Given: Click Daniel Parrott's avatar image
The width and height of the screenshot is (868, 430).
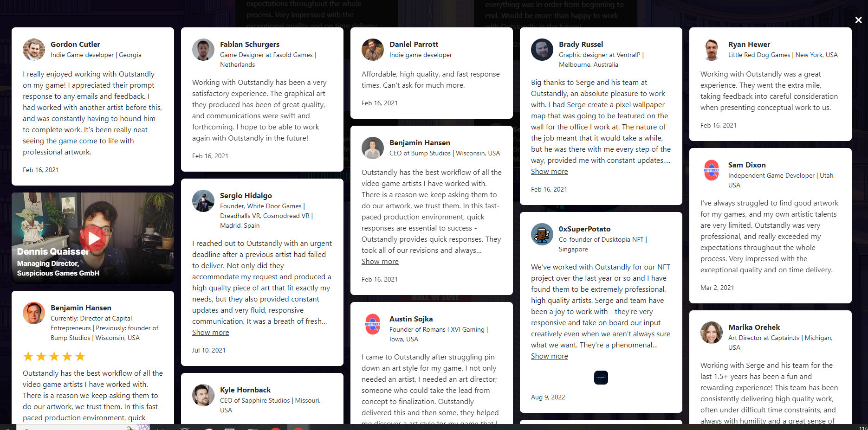Looking at the screenshot, I should [373, 50].
